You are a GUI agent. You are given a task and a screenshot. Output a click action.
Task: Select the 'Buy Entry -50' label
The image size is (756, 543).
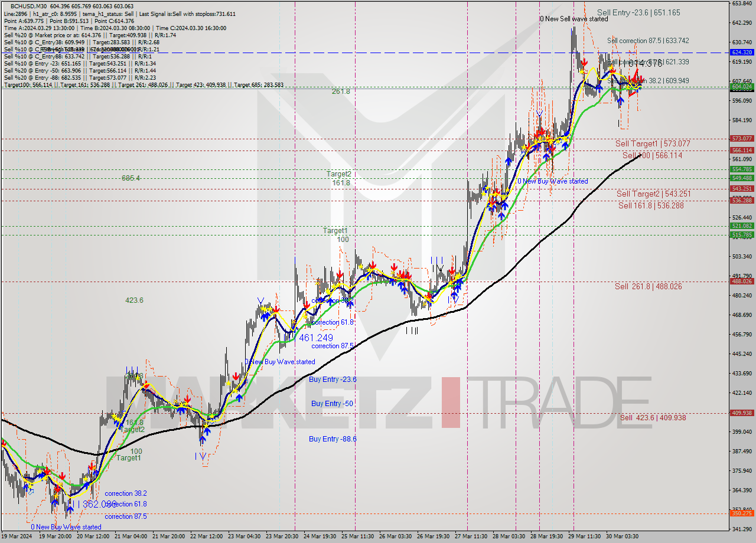332,404
